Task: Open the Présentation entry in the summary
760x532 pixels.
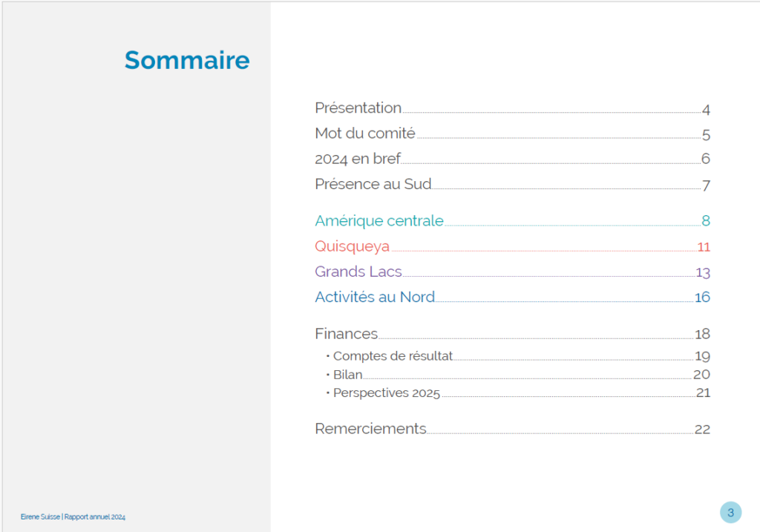Action: click(358, 108)
